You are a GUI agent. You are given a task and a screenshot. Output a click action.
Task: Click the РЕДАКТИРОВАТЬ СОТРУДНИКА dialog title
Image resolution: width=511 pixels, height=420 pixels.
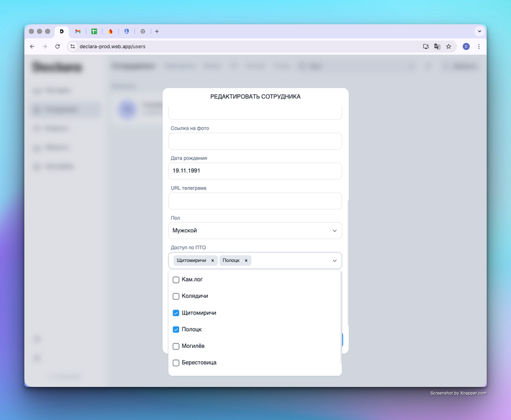(255, 97)
